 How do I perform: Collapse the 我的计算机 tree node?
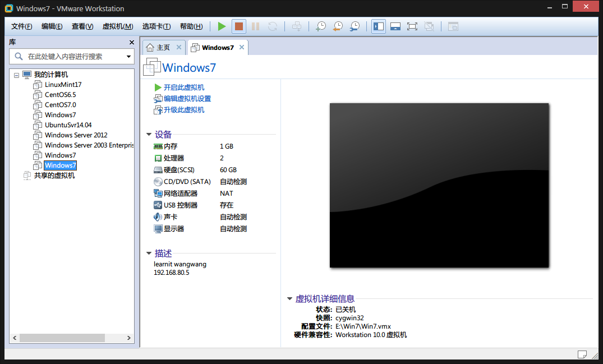pos(16,75)
